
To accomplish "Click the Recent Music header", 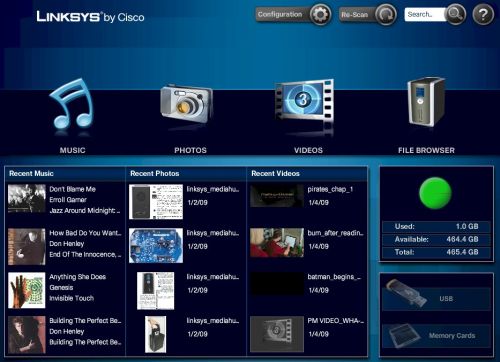I will (x=31, y=173).
